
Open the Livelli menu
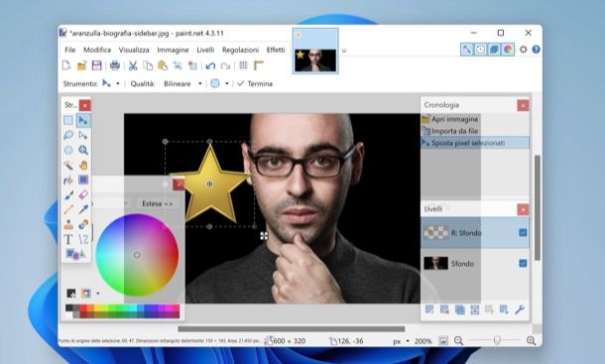point(205,50)
